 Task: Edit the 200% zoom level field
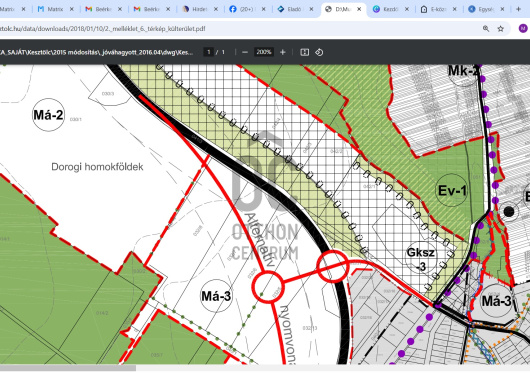point(264,52)
